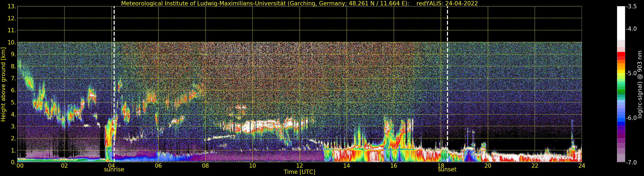This screenshot has width=644, height=176.
Task: Click the '-3.5' colorbar value
Action: (x=631, y=6)
